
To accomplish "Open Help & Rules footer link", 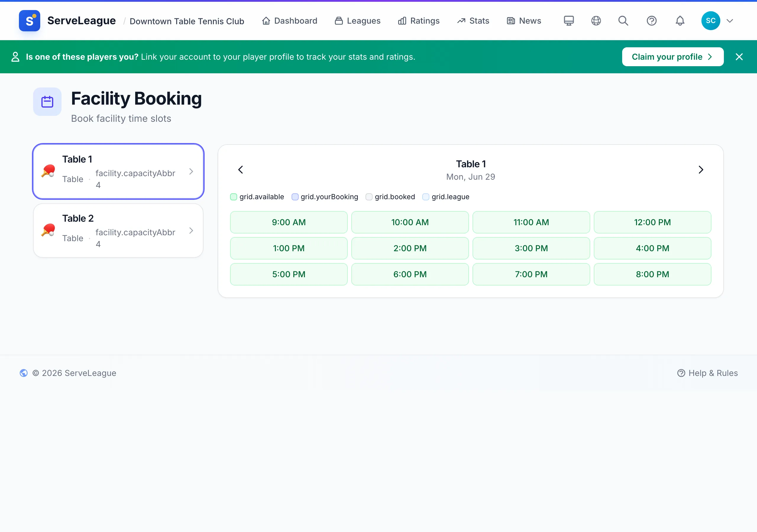I will (x=707, y=373).
